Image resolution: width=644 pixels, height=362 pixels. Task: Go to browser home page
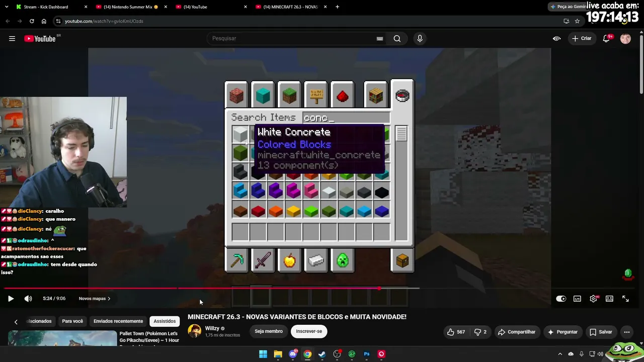44,21
